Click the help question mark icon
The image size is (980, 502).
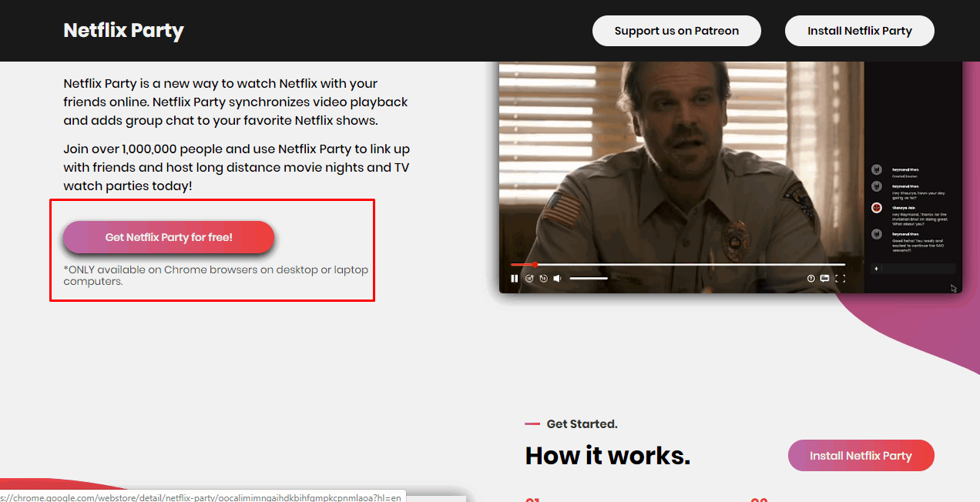[x=811, y=279]
